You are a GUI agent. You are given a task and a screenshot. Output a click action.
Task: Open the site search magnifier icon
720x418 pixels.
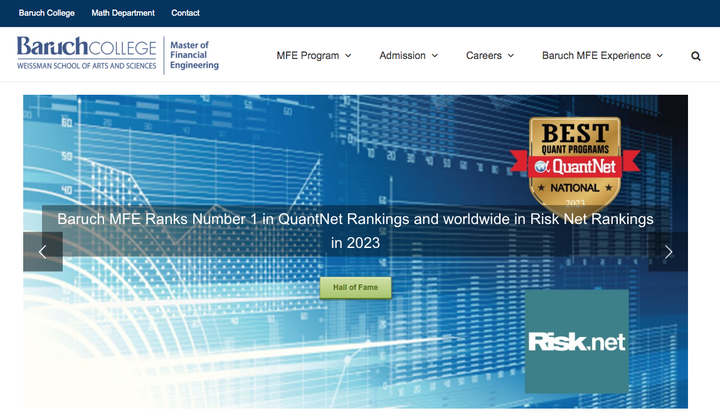click(x=696, y=56)
